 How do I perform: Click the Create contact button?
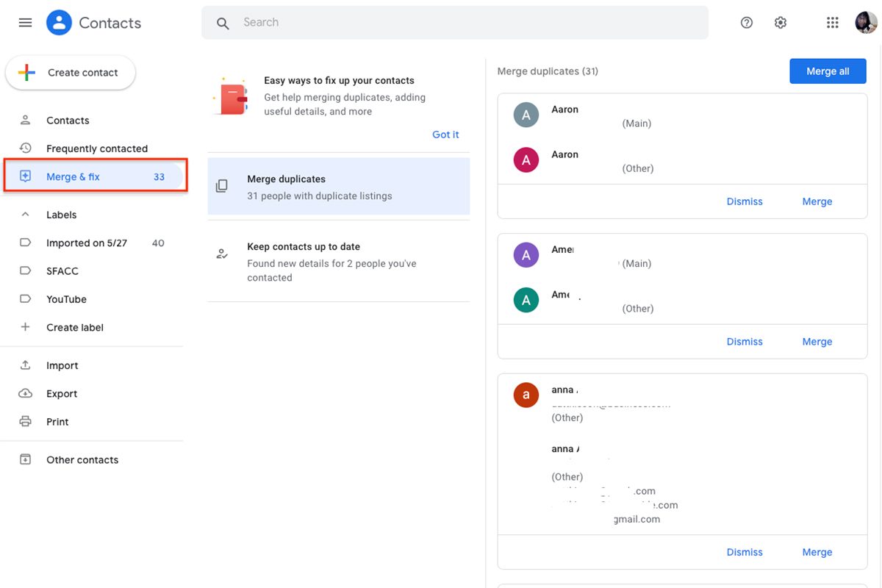pos(71,73)
